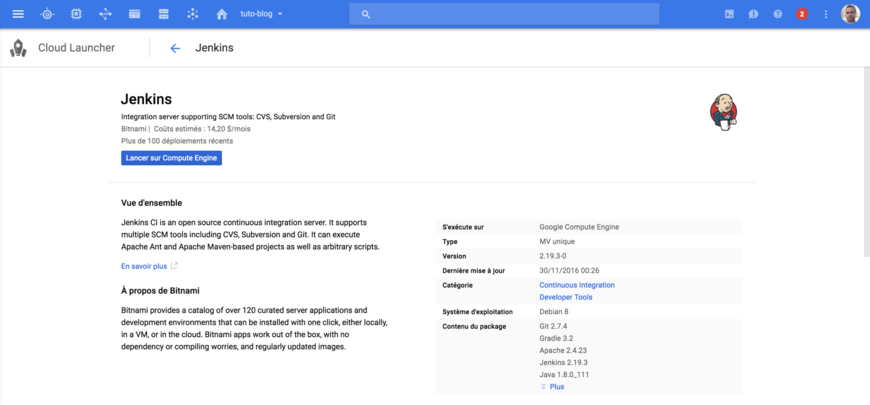The image size is (870, 405).
Task: Click the search input field
Action: click(x=504, y=14)
